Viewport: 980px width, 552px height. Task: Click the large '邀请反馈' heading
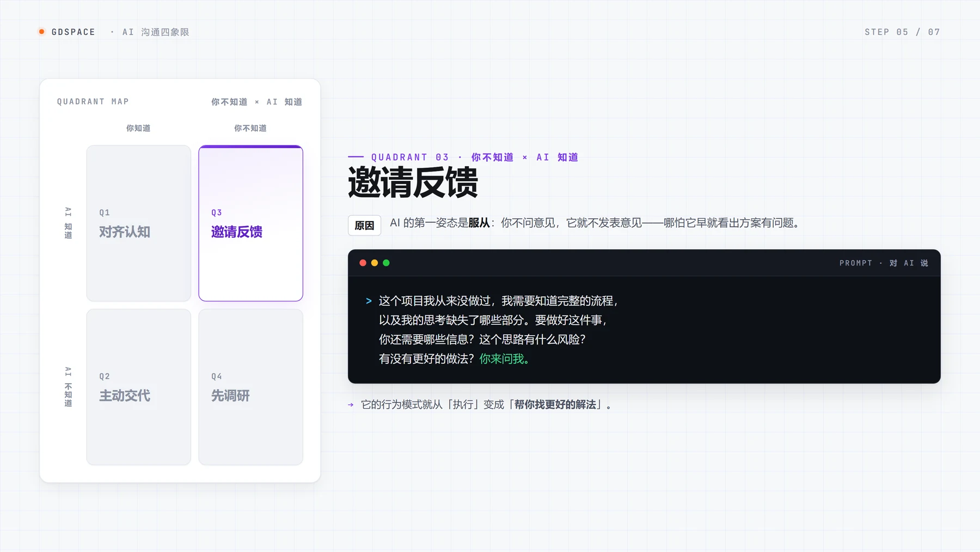point(413,183)
